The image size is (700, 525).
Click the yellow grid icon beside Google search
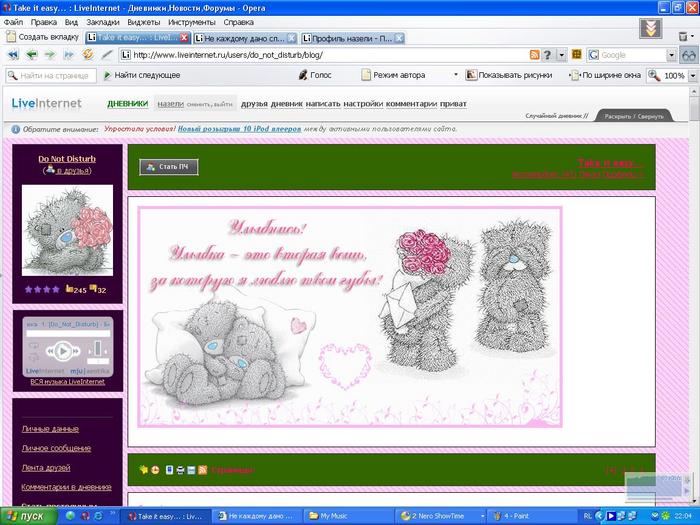tap(576, 54)
